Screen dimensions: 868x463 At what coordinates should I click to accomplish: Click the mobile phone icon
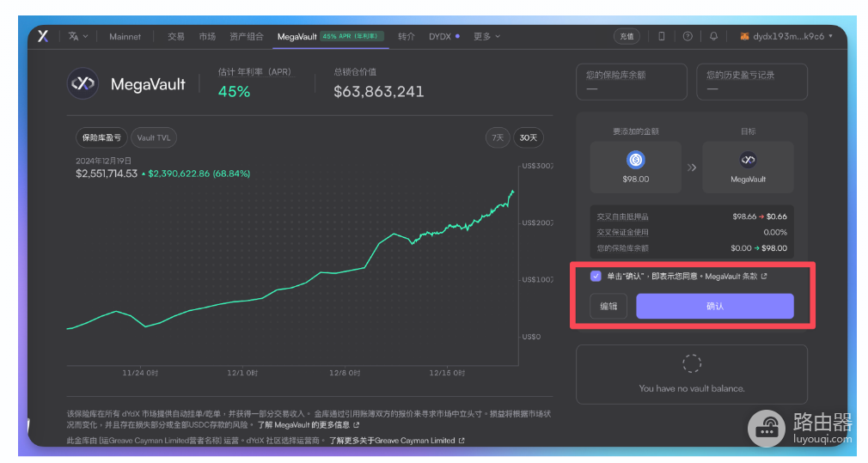[662, 37]
